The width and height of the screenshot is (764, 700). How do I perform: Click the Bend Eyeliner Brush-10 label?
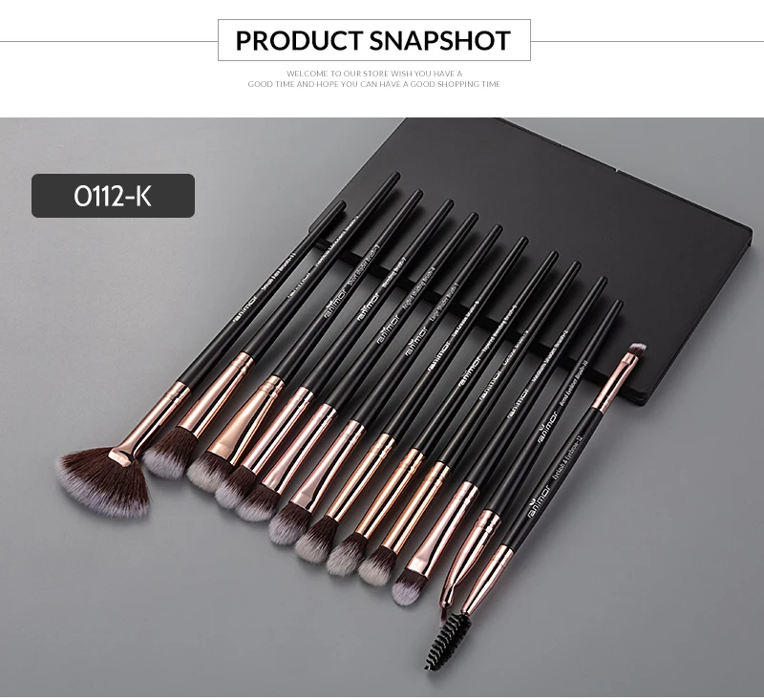[573, 383]
